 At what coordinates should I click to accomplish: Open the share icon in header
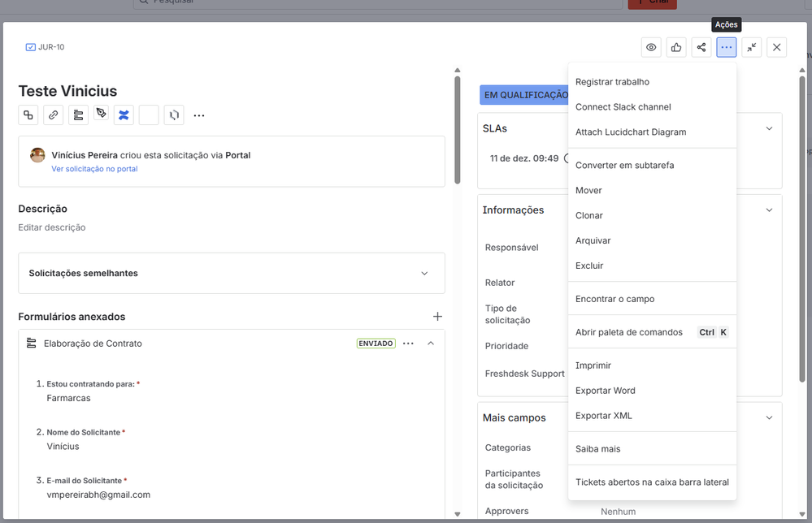[x=701, y=48]
